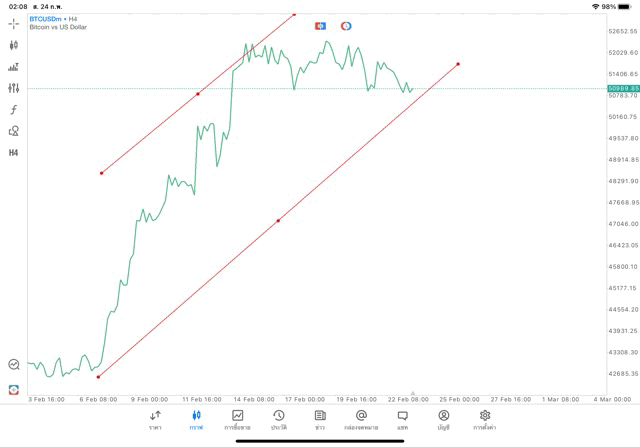The height and width of the screenshot is (447, 640).
Task: Open the indicators function icon
Action: 14,110
